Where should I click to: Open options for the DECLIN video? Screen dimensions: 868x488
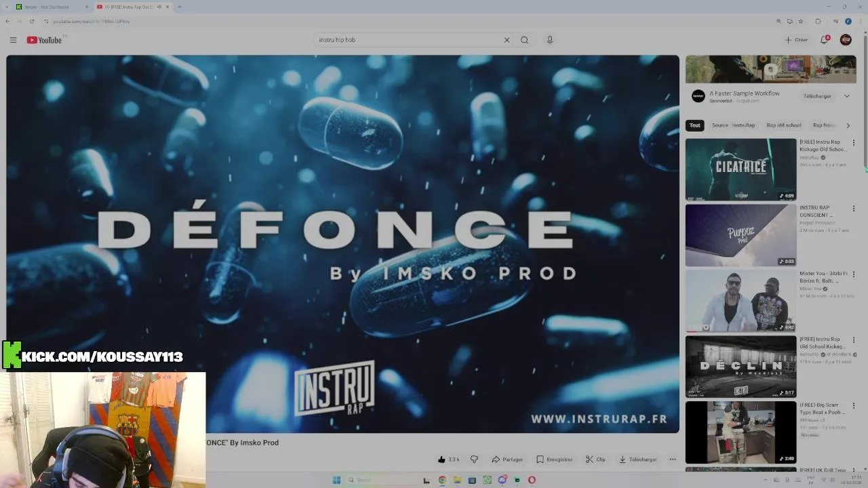click(854, 340)
